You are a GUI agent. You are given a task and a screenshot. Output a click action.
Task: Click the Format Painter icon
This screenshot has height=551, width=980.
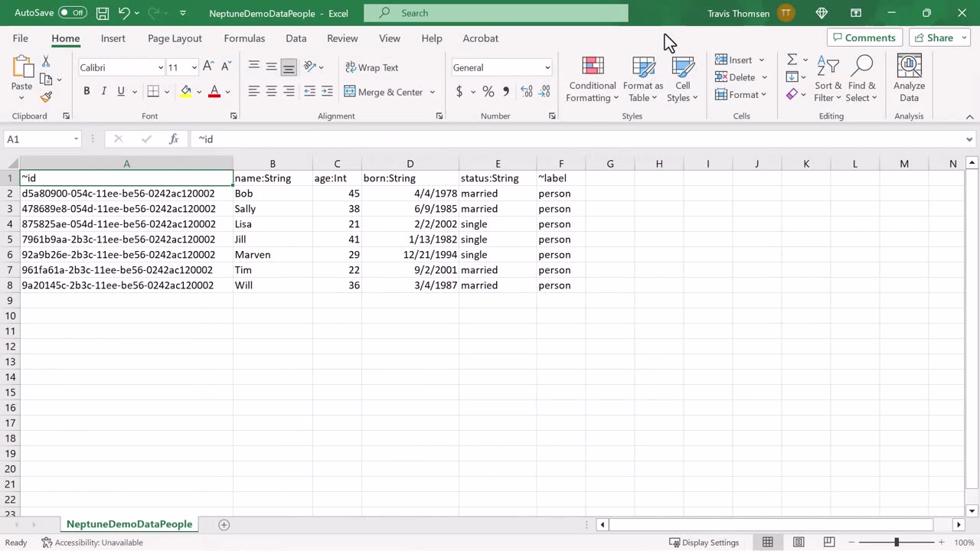(x=46, y=97)
